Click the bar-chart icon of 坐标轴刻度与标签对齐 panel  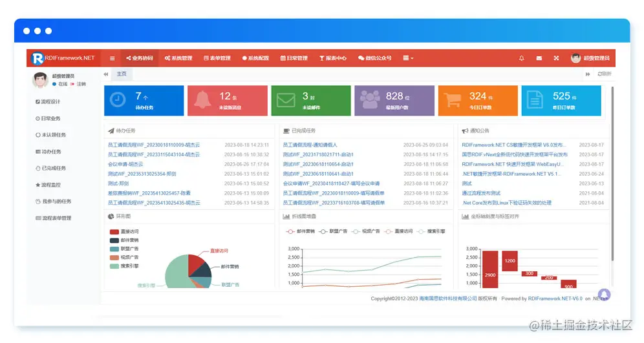[465, 216]
